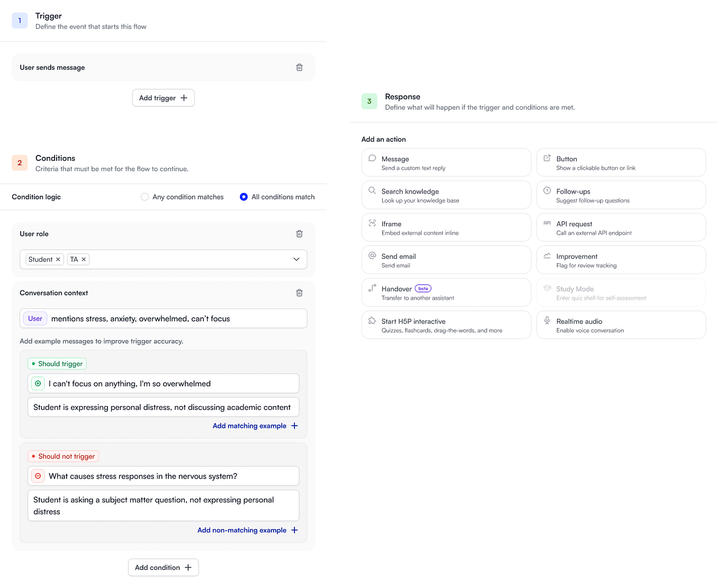Click the Improvement chart icon
This screenshot has width=718, height=588.
pyautogui.click(x=547, y=256)
